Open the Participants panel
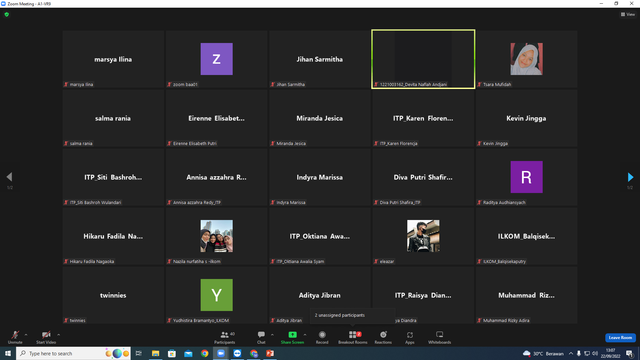640x360 pixels. tap(225, 337)
